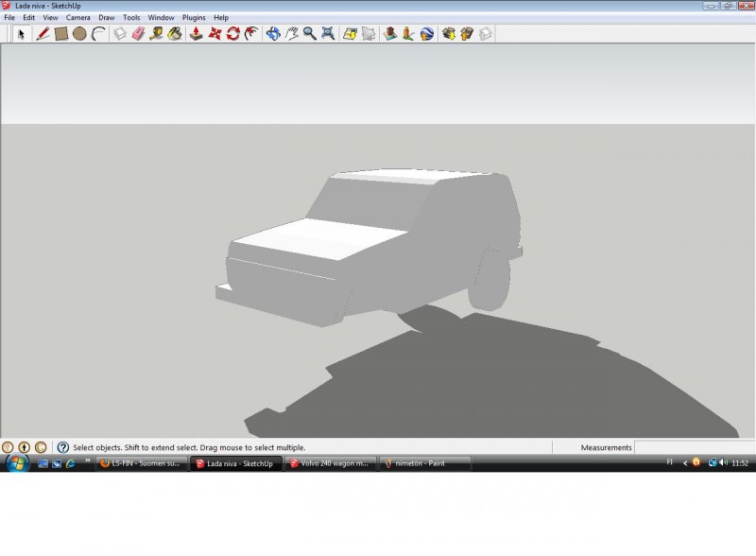This screenshot has width=756, height=556.
Task: Open the Camera menu
Action: [x=78, y=17]
